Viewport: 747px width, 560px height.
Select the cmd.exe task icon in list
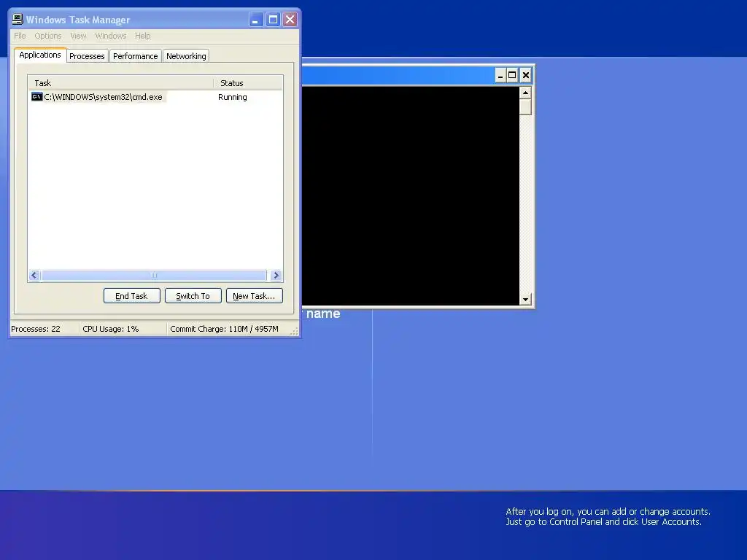pyautogui.click(x=36, y=97)
